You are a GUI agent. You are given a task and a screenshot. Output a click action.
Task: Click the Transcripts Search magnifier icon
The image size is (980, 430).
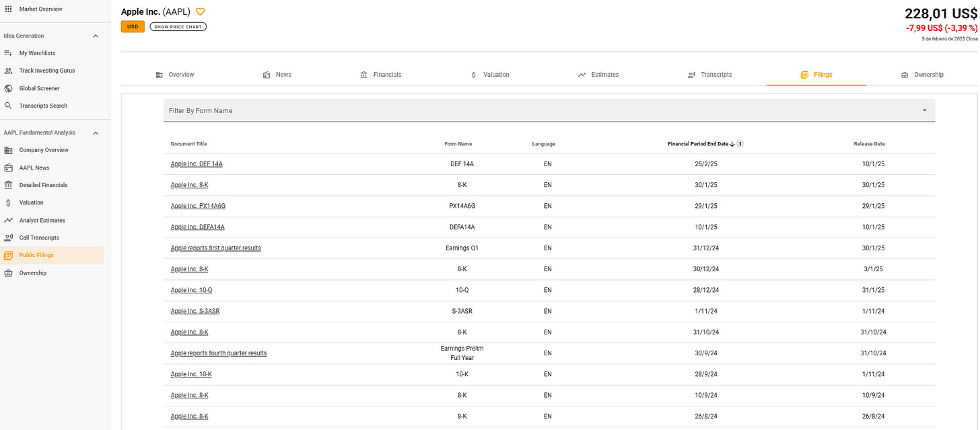8,106
